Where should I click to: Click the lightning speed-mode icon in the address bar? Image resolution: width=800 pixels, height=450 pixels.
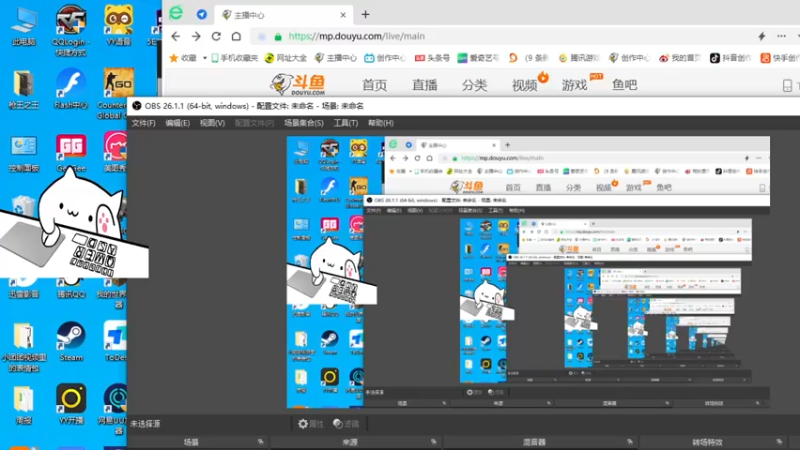[x=762, y=36]
